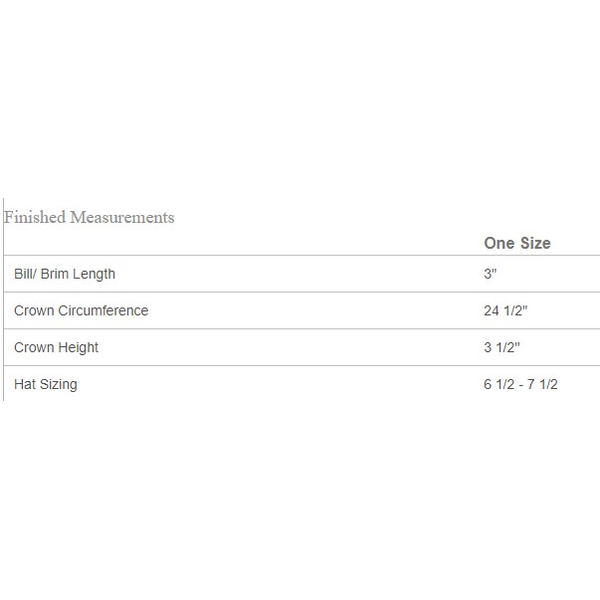Select the One Size column header
This screenshot has height=600, width=600.
coord(517,243)
